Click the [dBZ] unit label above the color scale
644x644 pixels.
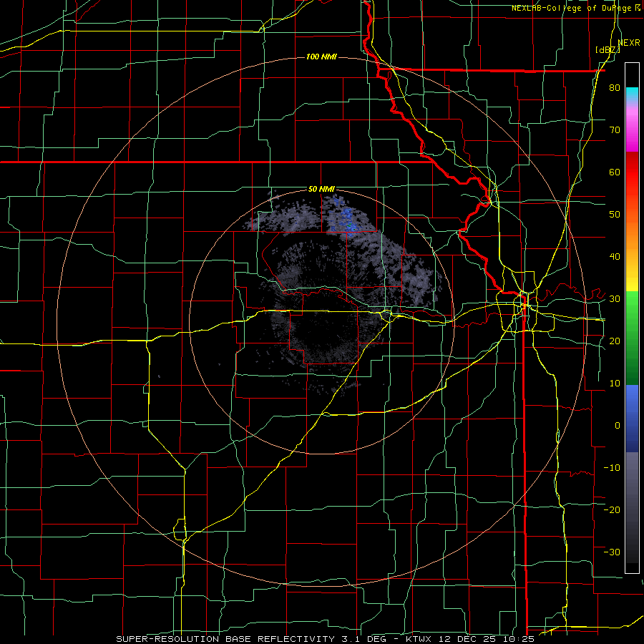coord(608,50)
